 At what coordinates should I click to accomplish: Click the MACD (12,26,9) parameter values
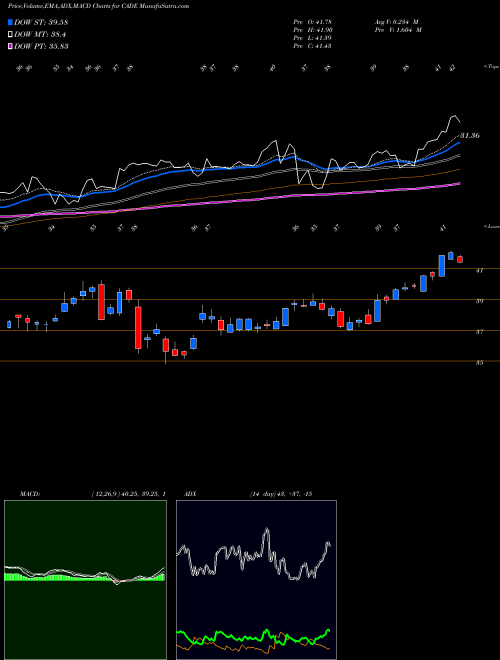[x=128, y=494]
